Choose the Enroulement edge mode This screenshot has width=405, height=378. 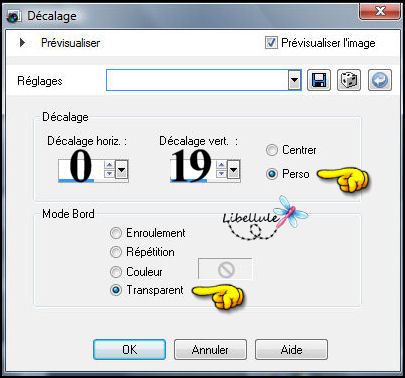[x=116, y=233]
